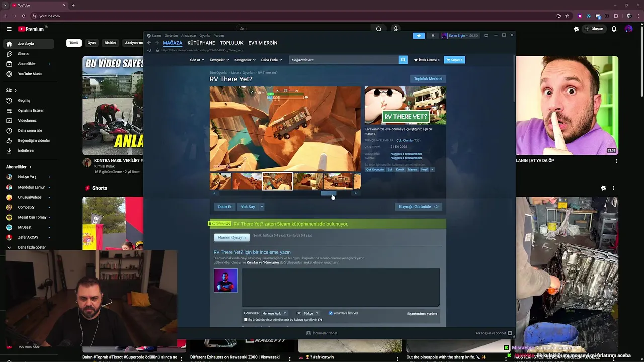The width and height of the screenshot is (644, 362).
Task: Check the free product disclosure checkbox
Action: point(246,320)
